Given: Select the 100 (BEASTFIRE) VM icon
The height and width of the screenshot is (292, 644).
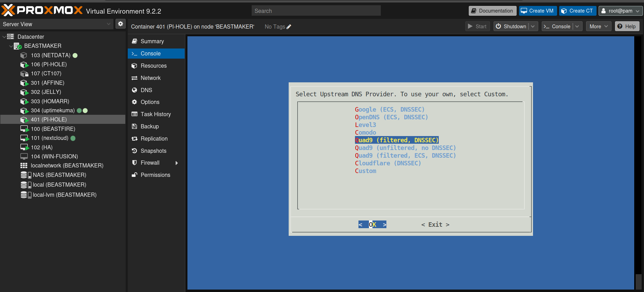Looking at the screenshot, I should tap(24, 129).
